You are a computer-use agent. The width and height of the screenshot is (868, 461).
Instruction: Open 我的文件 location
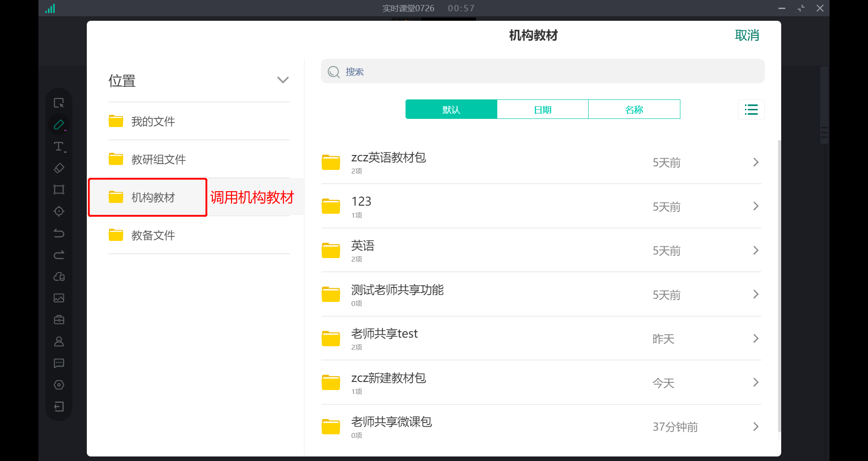pyautogui.click(x=199, y=121)
